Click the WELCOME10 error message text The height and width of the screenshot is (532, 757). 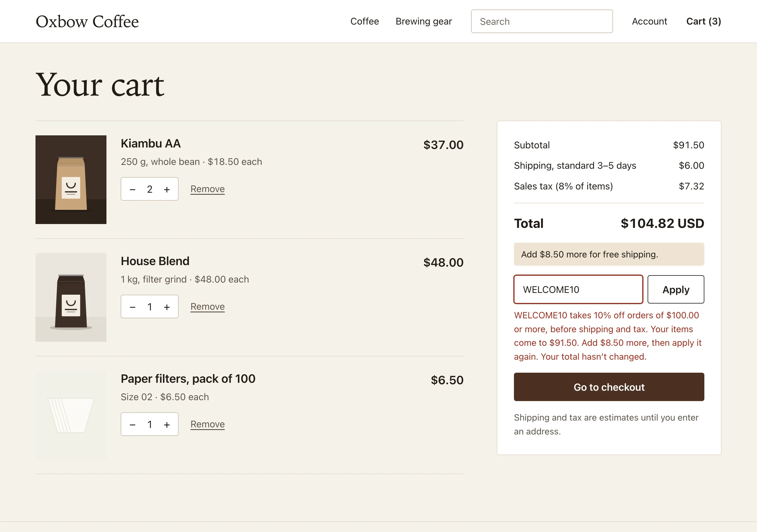[608, 336]
